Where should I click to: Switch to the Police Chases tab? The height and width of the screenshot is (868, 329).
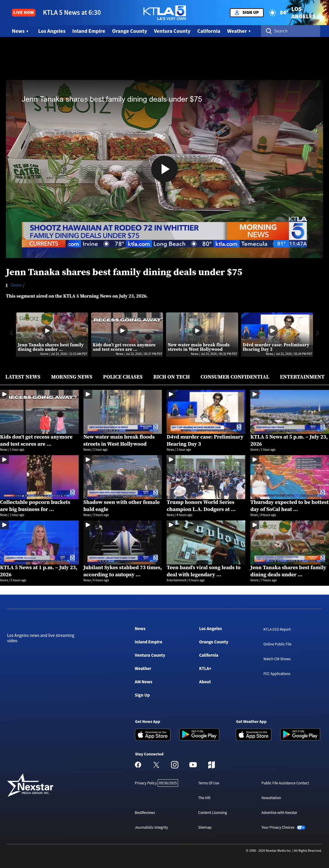[123, 377]
